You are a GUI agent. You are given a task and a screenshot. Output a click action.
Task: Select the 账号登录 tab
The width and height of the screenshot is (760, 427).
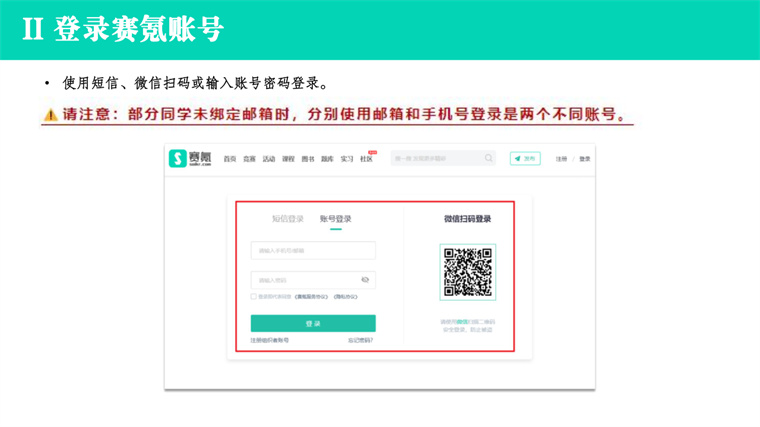pyautogui.click(x=336, y=219)
